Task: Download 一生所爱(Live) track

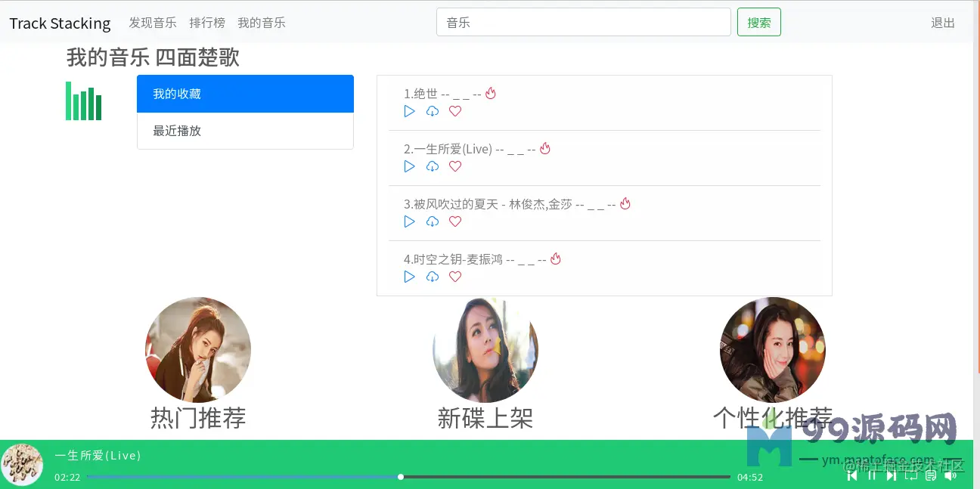Action: tap(433, 166)
